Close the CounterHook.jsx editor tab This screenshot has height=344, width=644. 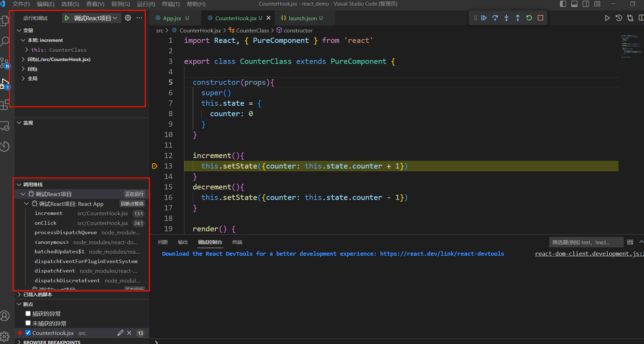(268, 18)
